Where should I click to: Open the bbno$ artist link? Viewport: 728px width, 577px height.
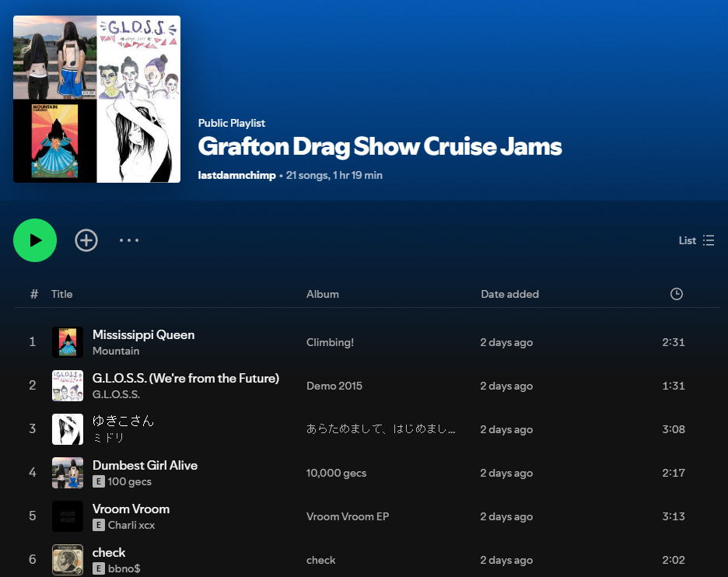(x=124, y=568)
